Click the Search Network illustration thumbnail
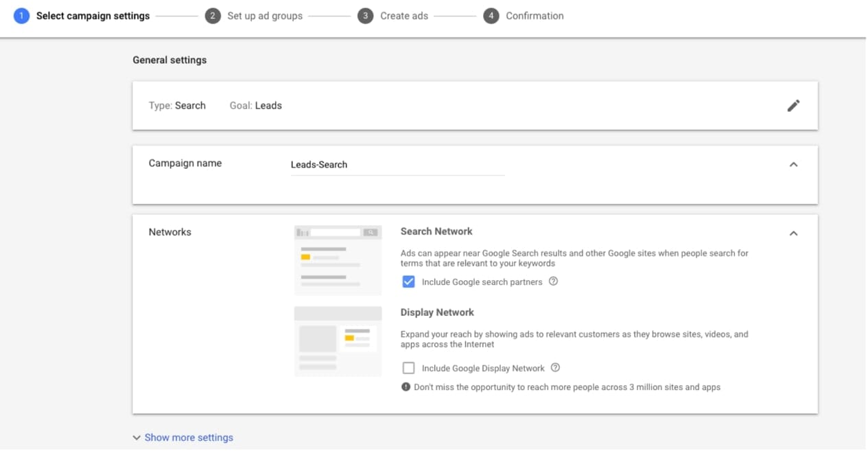868x454 pixels. tap(338, 260)
